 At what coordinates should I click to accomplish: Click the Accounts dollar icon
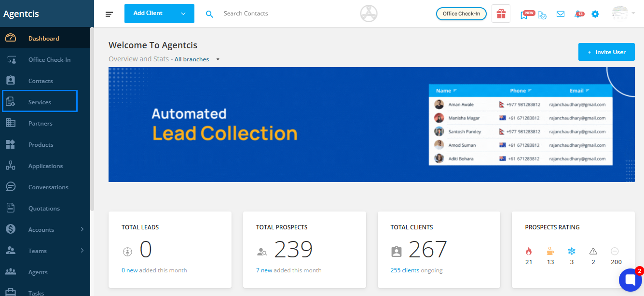pyautogui.click(x=11, y=229)
